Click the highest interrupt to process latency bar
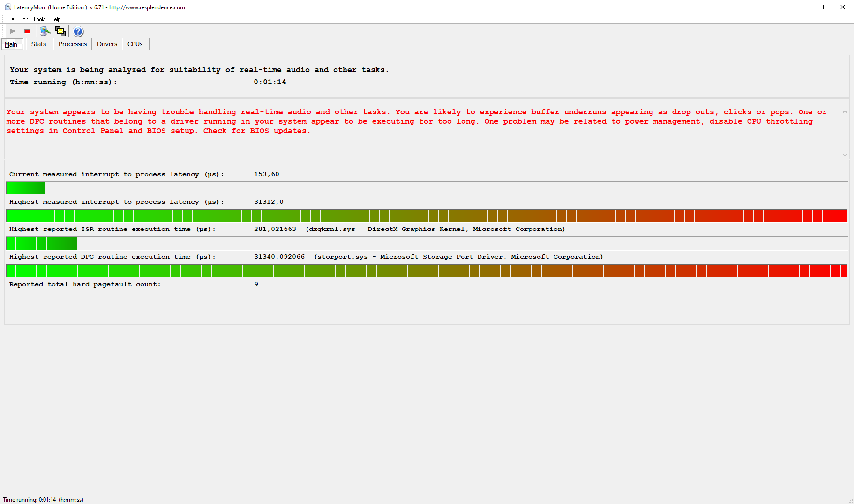The width and height of the screenshot is (854, 504). 427,216
